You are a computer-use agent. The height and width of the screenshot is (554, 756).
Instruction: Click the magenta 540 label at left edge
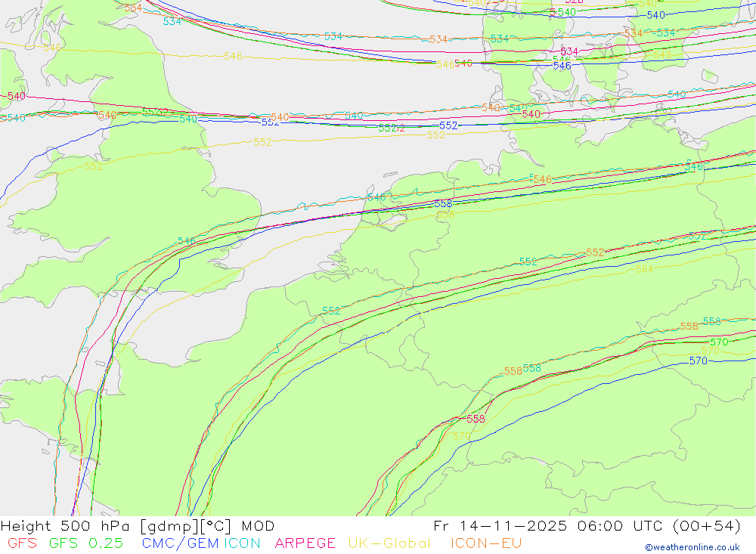click(x=17, y=96)
